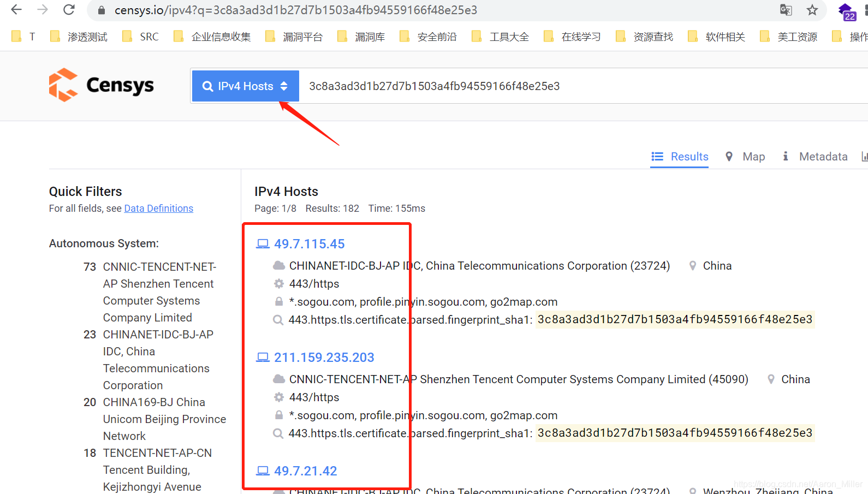Click the location pin for 211.159.235.203
Image resolution: width=868 pixels, height=494 pixels.
(x=771, y=379)
